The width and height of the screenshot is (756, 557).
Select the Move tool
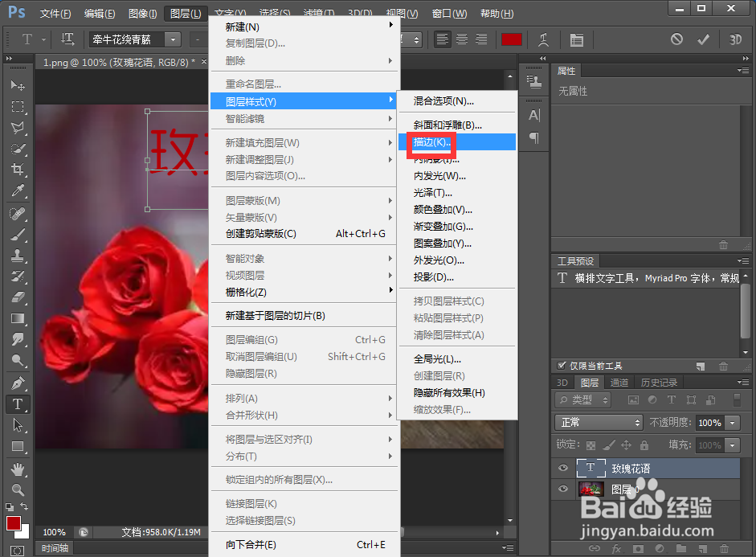pyautogui.click(x=18, y=85)
